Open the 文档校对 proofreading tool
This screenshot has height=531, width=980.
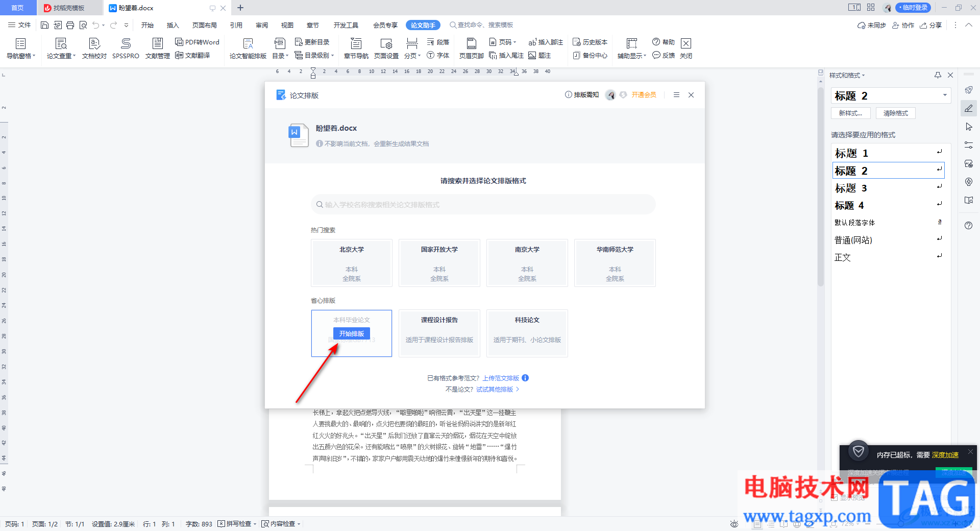(x=94, y=49)
